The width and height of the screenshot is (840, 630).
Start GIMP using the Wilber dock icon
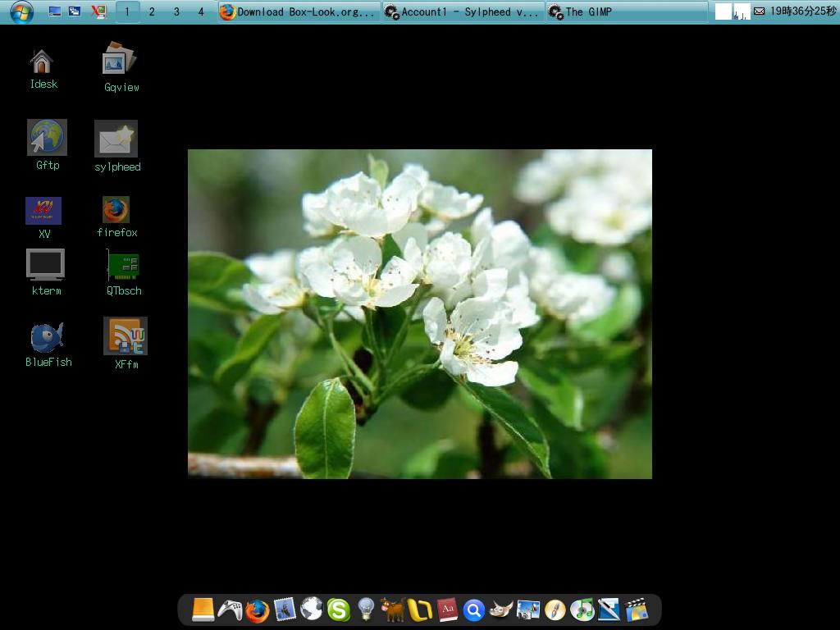500,609
